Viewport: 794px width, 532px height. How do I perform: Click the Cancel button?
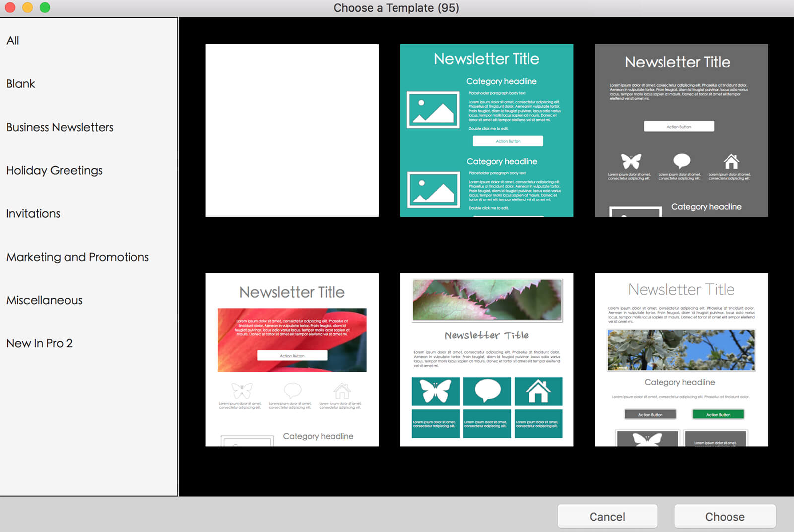click(x=607, y=517)
